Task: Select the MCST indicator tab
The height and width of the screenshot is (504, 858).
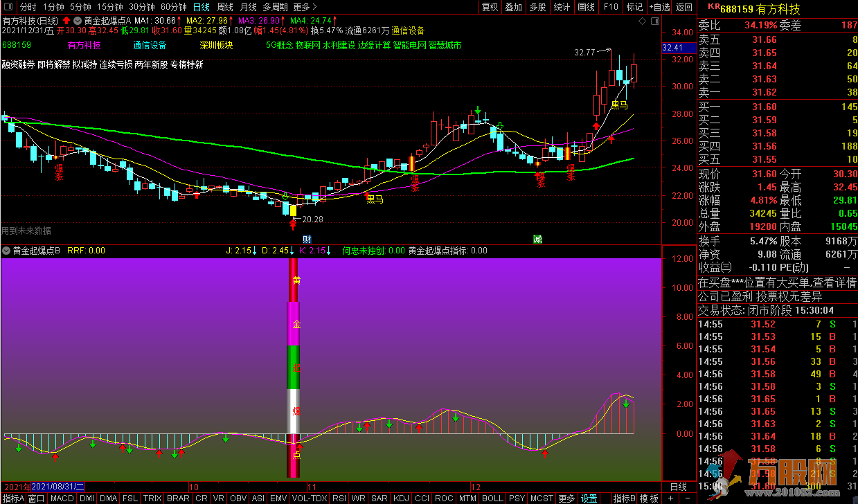Action: [x=542, y=498]
